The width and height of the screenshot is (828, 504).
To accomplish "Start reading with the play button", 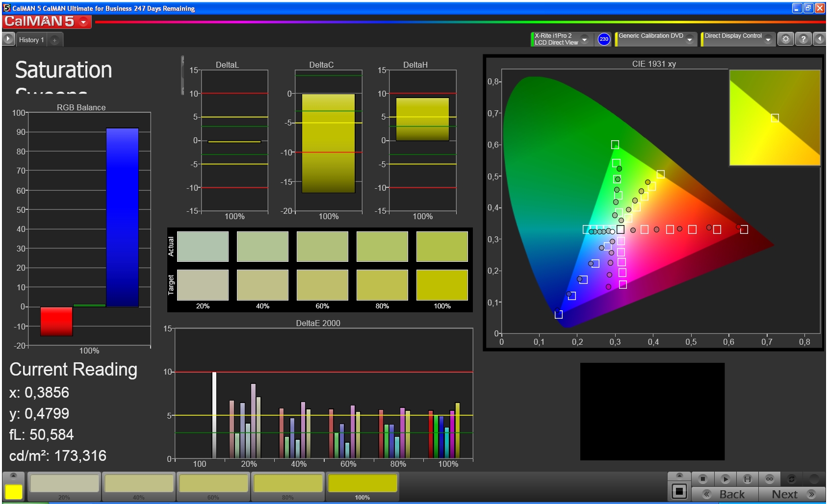I will click(725, 479).
